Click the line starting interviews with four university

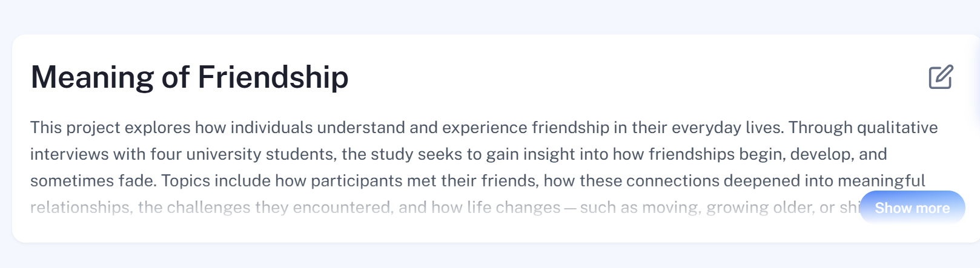(x=459, y=154)
